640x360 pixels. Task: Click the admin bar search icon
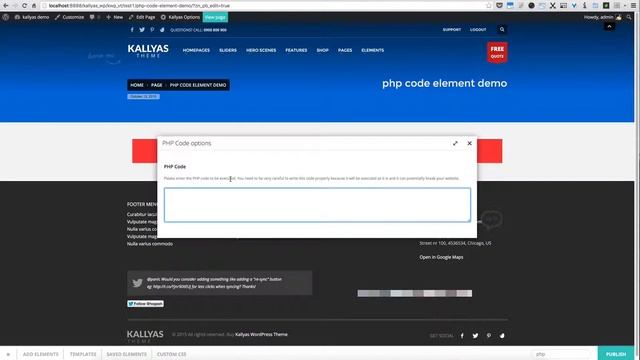click(x=629, y=17)
